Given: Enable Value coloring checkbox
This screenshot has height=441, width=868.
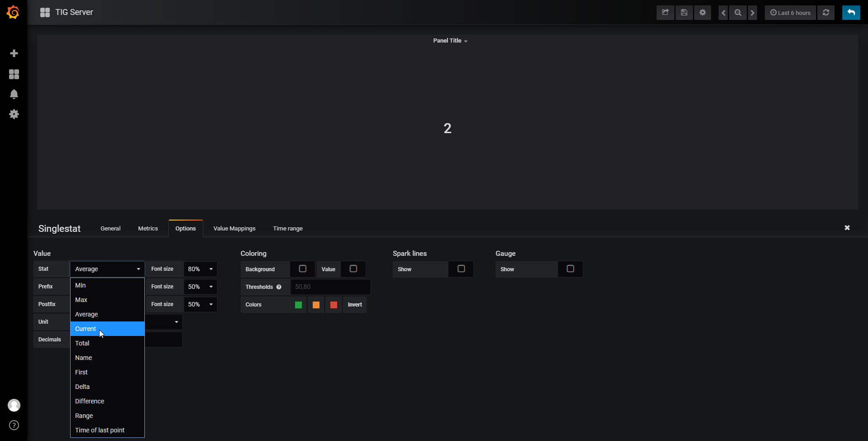Looking at the screenshot, I should tap(353, 269).
